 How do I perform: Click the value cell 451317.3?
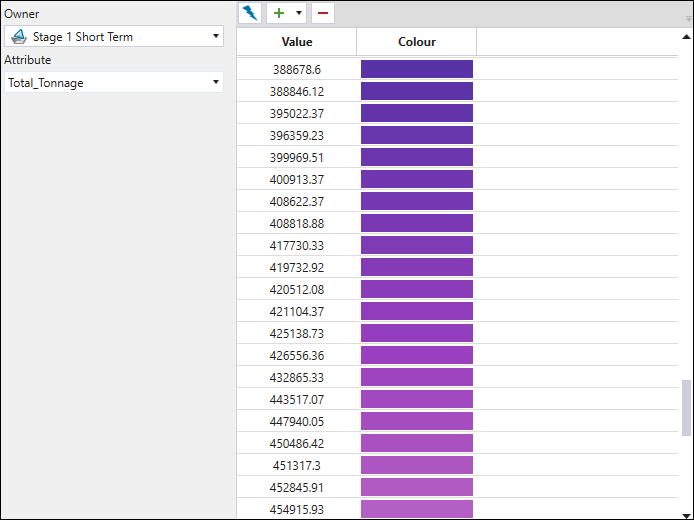click(297, 465)
